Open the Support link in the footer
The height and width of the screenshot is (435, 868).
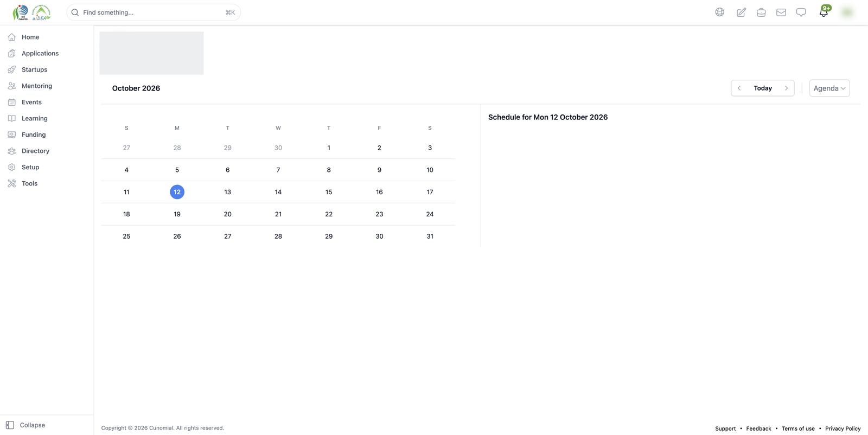(x=725, y=428)
